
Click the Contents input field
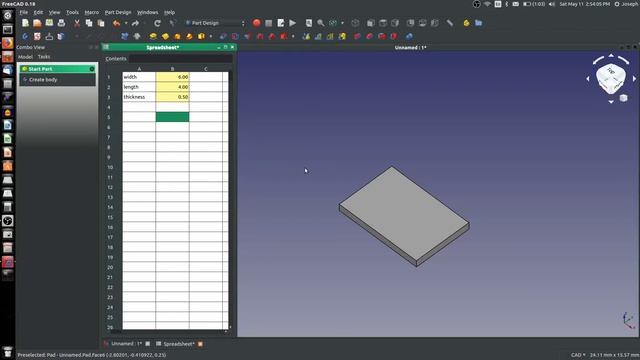pos(181,59)
